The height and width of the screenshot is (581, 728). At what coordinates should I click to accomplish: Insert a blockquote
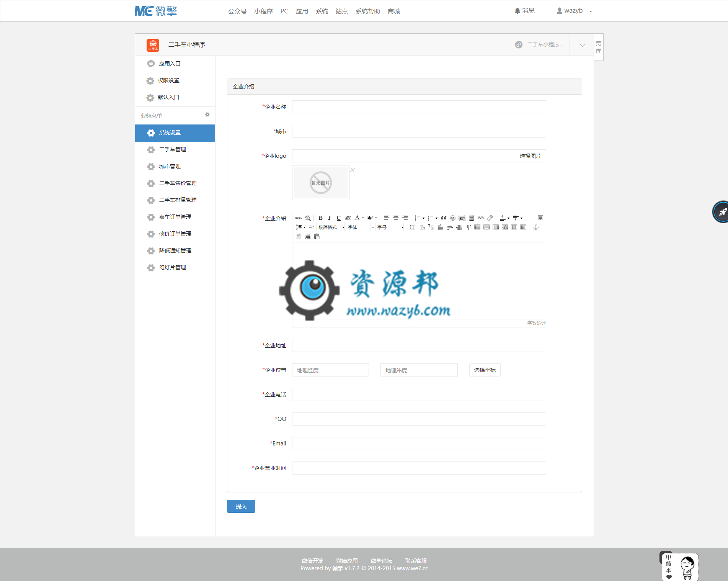click(x=444, y=218)
